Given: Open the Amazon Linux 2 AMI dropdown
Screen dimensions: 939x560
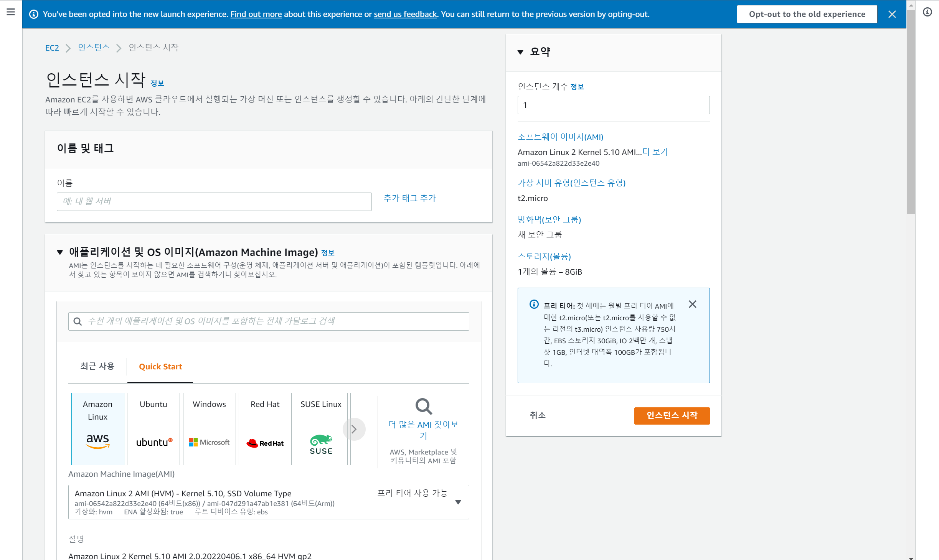Looking at the screenshot, I should coord(458,502).
